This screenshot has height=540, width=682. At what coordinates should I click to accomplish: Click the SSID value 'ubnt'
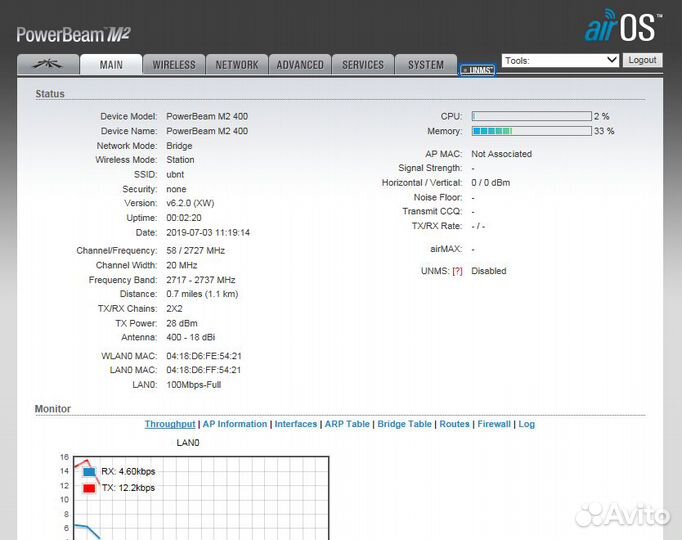coord(175,174)
